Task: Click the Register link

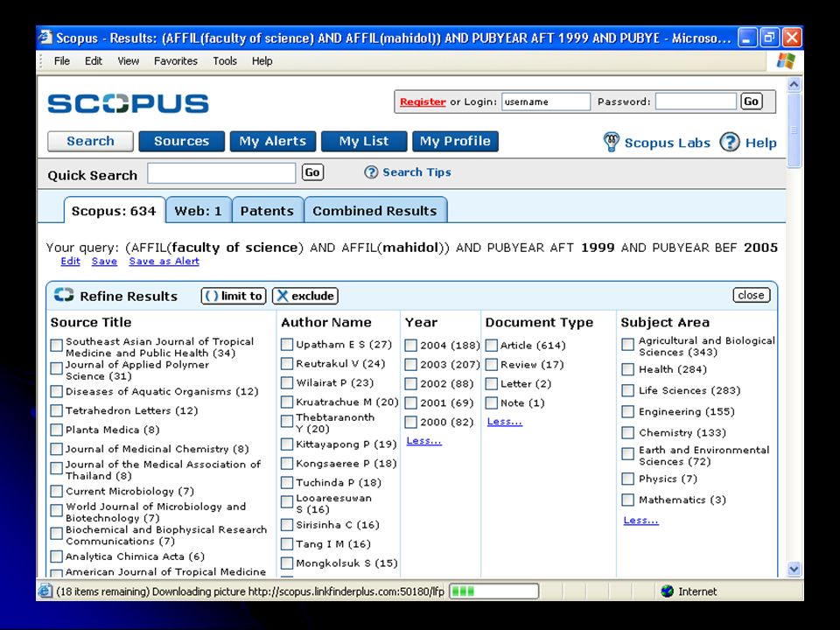Action: pyautogui.click(x=423, y=101)
